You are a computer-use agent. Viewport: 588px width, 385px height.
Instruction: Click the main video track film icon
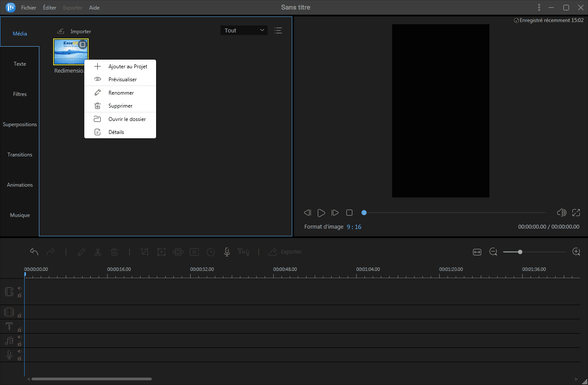point(9,292)
